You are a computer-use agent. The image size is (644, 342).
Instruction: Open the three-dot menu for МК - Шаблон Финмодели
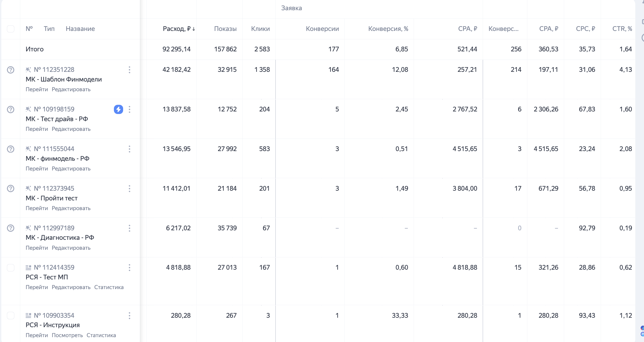pos(130,70)
